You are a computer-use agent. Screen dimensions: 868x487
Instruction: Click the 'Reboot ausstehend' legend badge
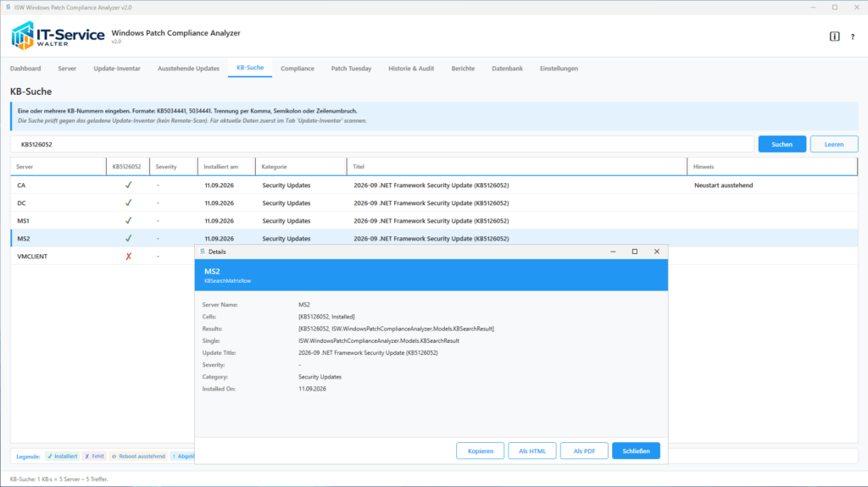pos(138,456)
